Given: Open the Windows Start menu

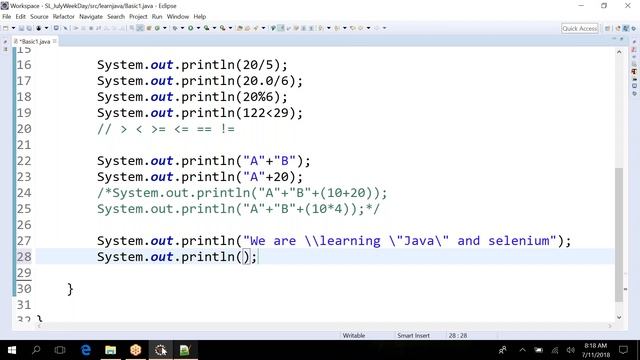Looking at the screenshot, I should point(12,350).
